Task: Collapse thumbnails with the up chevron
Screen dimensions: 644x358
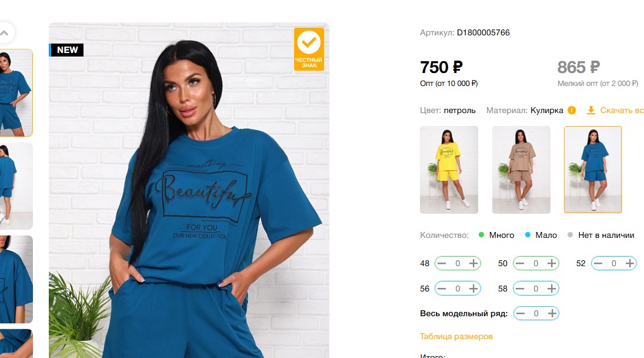Action: [x=4, y=33]
